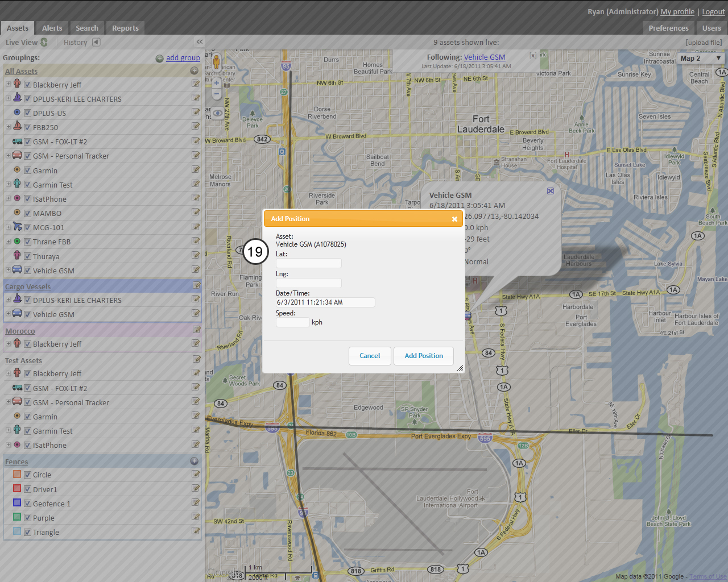This screenshot has height=582, width=728.
Task: Open the edit pencil for Vehicle GSM
Action: click(x=196, y=270)
